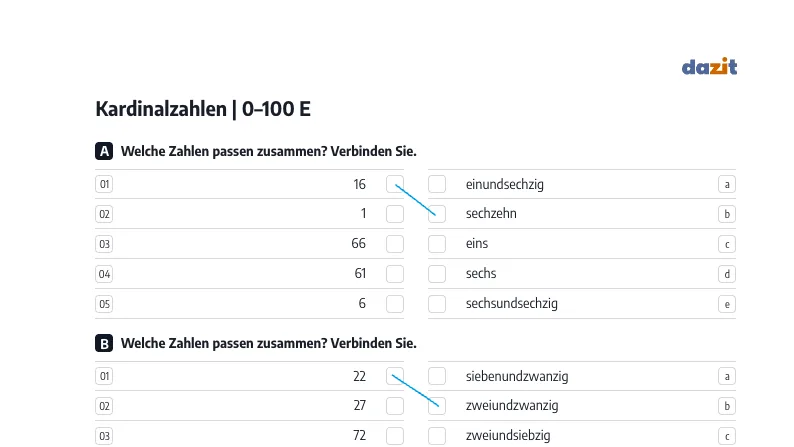Click label 'e' for sechsundsechzig
The image size is (794, 447).
pyautogui.click(x=727, y=304)
